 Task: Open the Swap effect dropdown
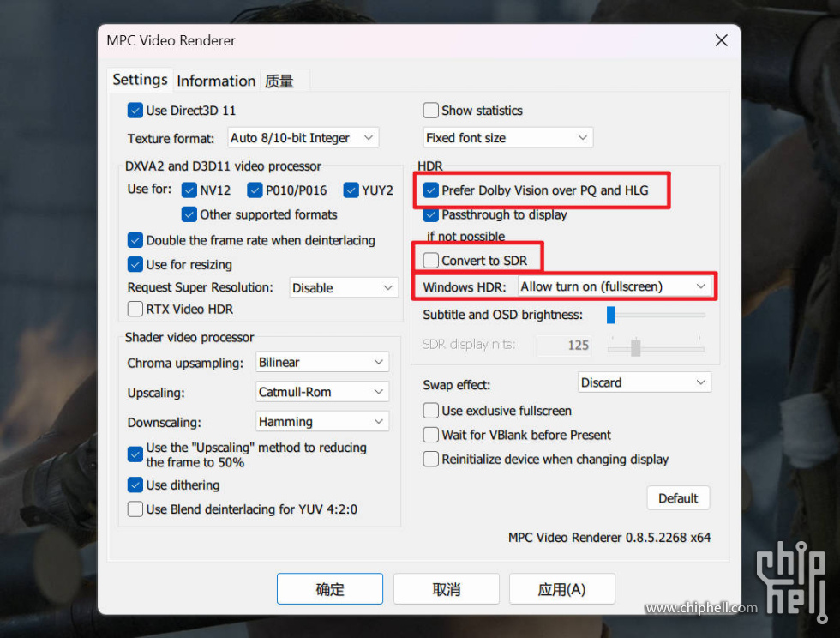click(645, 382)
